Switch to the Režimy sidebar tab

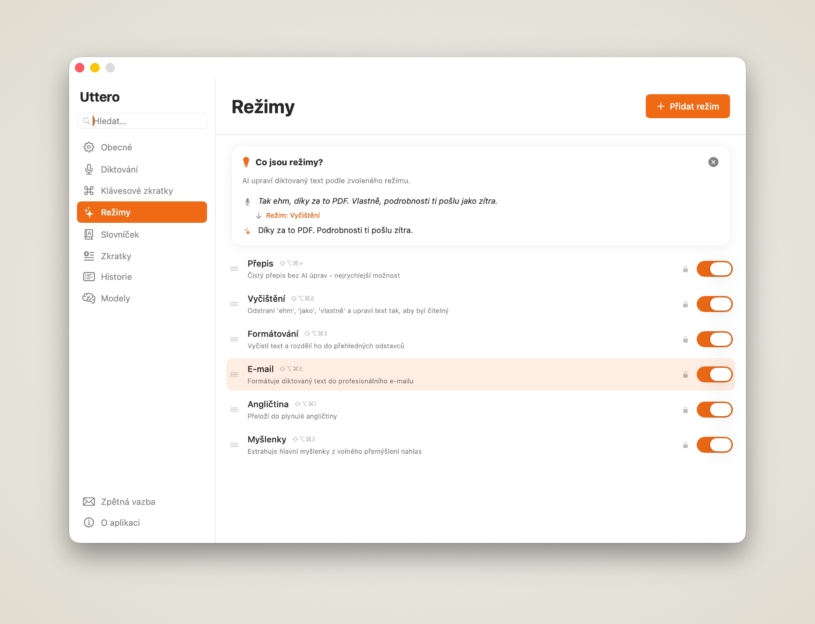pyautogui.click(x=142, y=212)
